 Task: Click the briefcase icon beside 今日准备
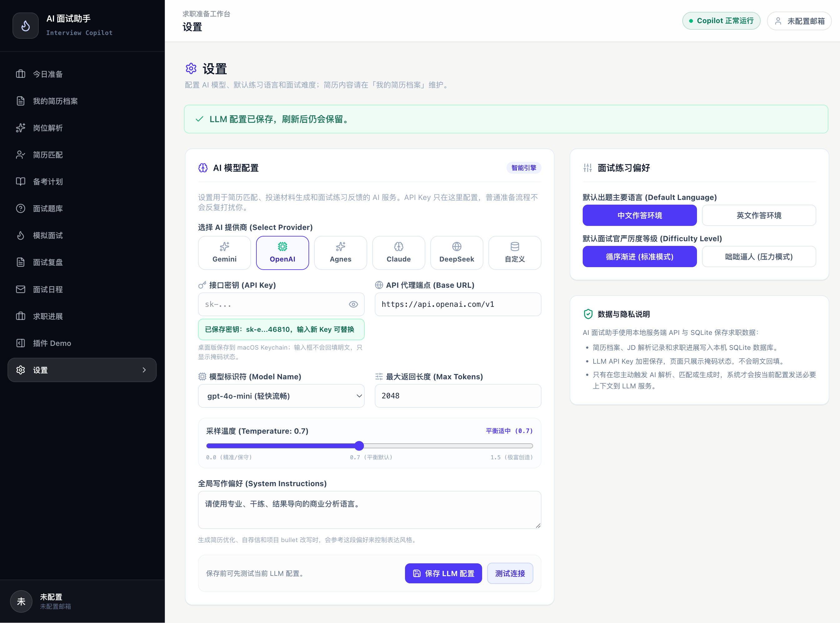click(x=21, y=74)
